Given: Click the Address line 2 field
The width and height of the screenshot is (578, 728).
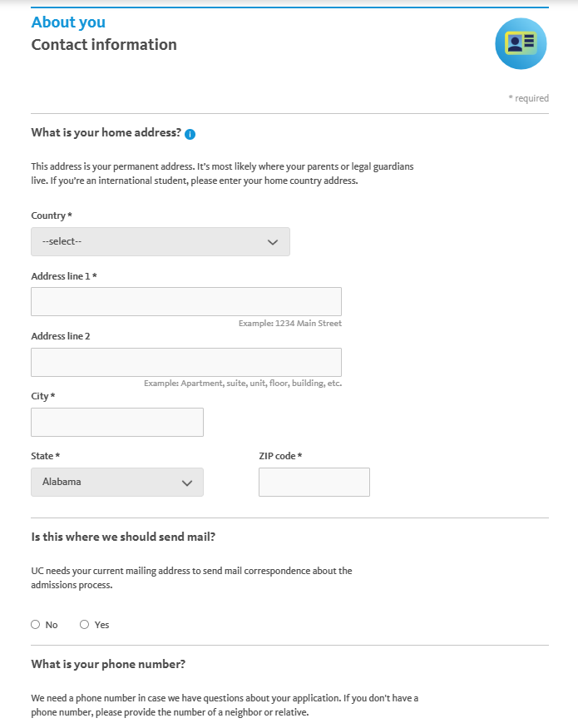Looking at the screenshot, I should 186,362.
